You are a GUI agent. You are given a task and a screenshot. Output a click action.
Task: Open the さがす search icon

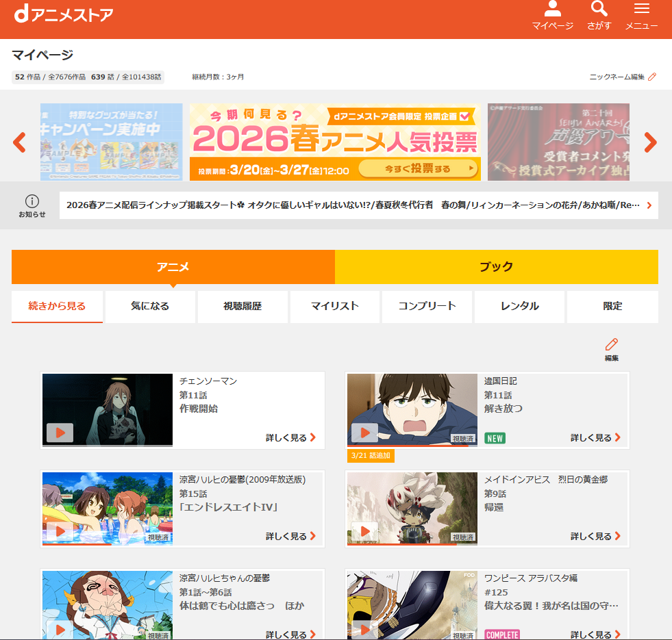click(599, 16)
